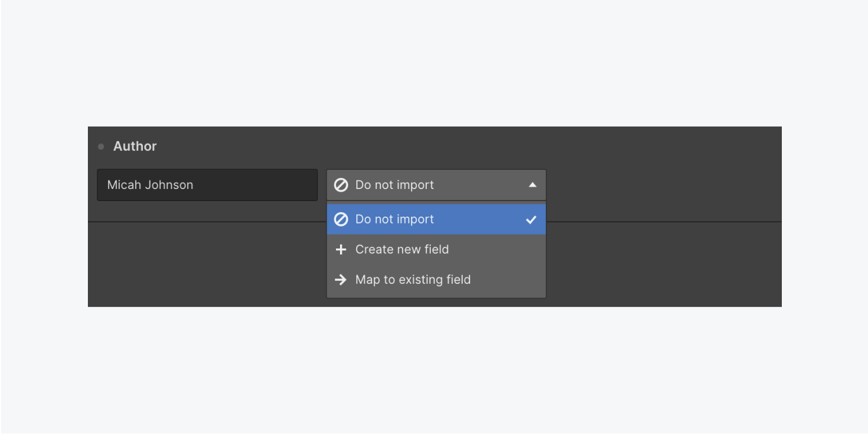Click the light background below the dark panel
The height and width of the screenshot is (434, 868).
point(434,370)
